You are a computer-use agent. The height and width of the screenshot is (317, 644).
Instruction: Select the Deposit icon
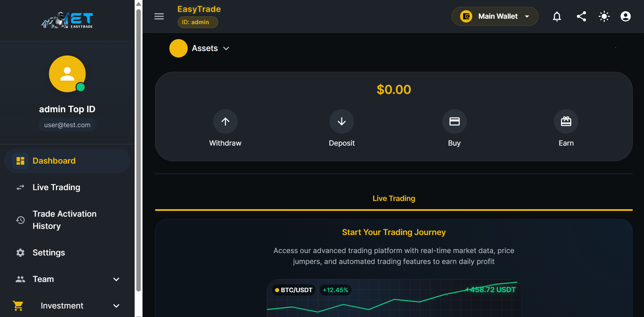(x=341, y=121)
